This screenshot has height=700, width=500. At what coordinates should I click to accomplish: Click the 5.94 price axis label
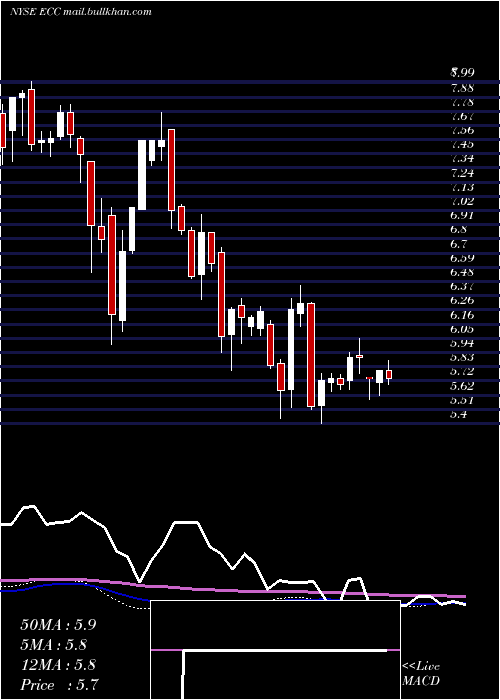click(462, 343)
